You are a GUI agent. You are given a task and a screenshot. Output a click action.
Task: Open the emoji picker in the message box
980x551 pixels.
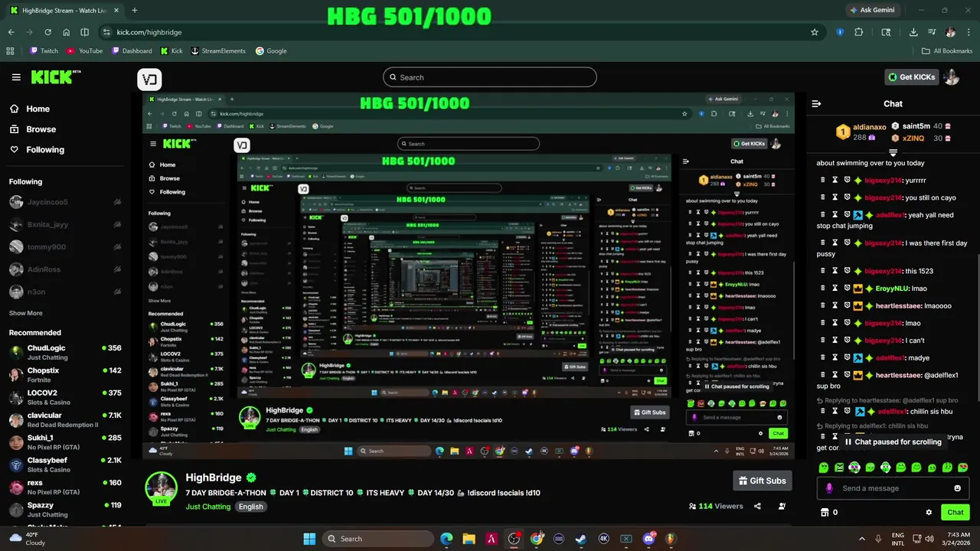pos(958,488)
